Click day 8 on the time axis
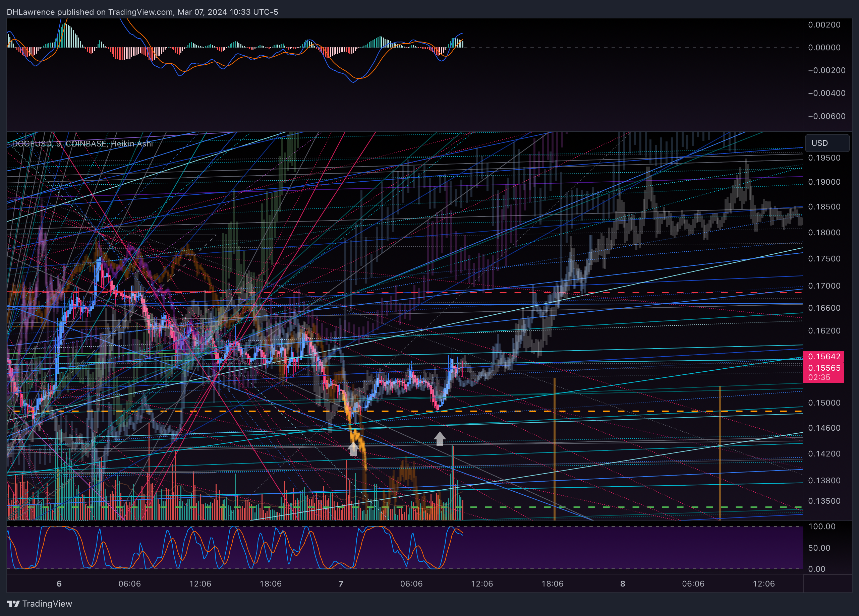 tap(623, 583)
